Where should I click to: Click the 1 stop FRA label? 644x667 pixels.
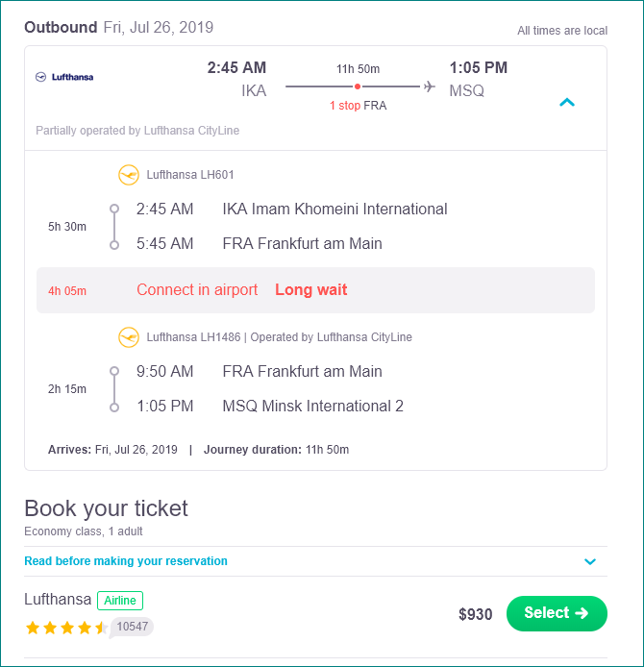(x=359, y=106)
